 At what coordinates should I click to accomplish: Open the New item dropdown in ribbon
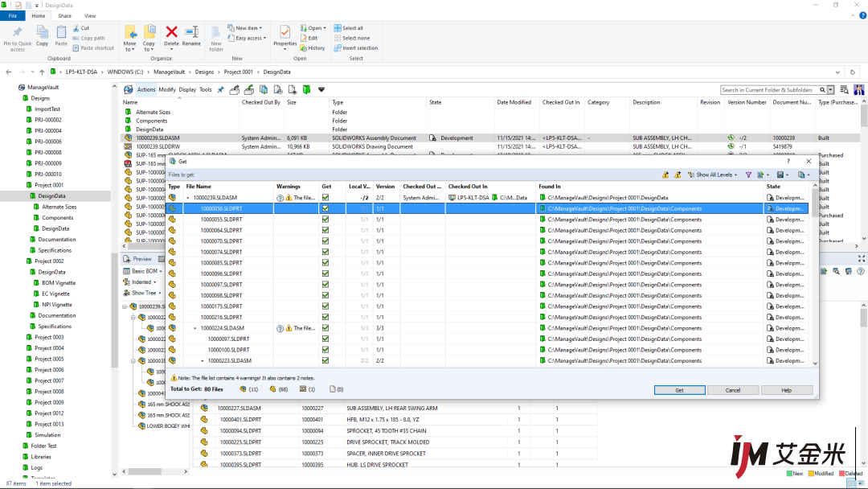pos(244,28)
